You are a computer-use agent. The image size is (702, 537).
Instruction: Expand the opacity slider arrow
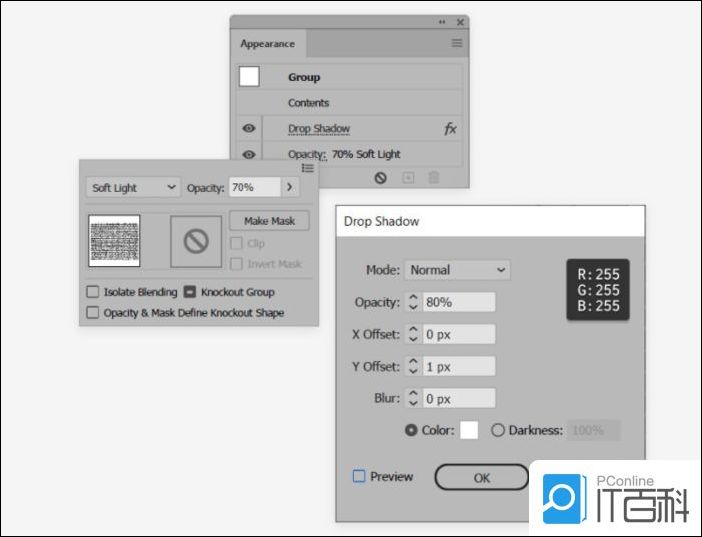pyautogui.click(x=290, y=187)
